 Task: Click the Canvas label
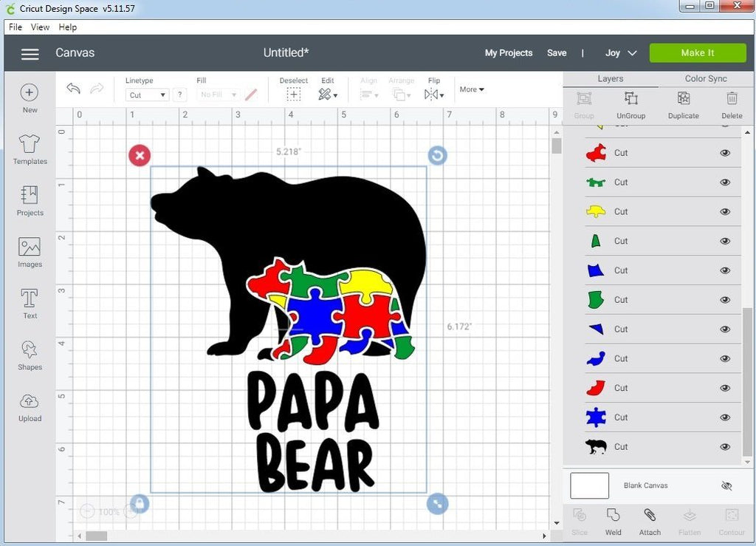(x=75, y=52)
